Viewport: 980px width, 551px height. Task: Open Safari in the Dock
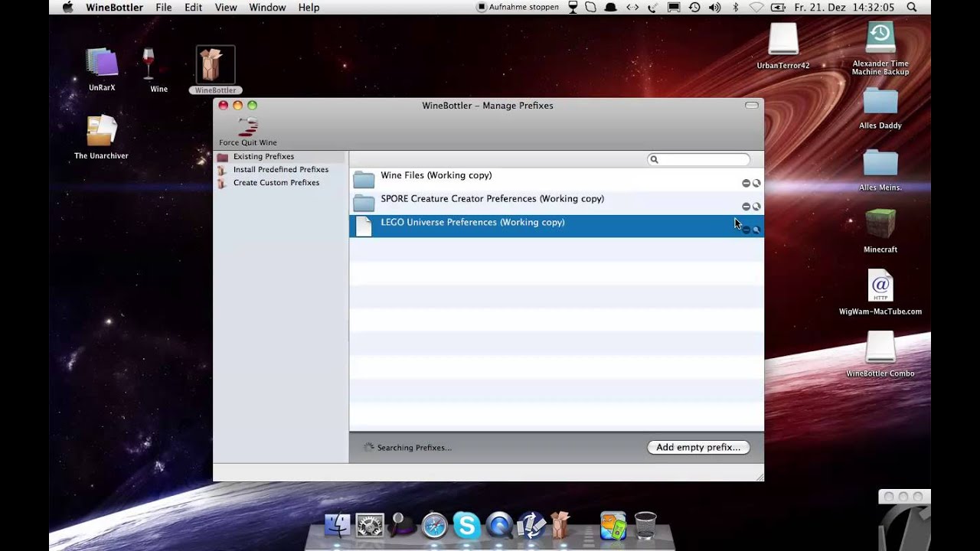click(434, 525)
